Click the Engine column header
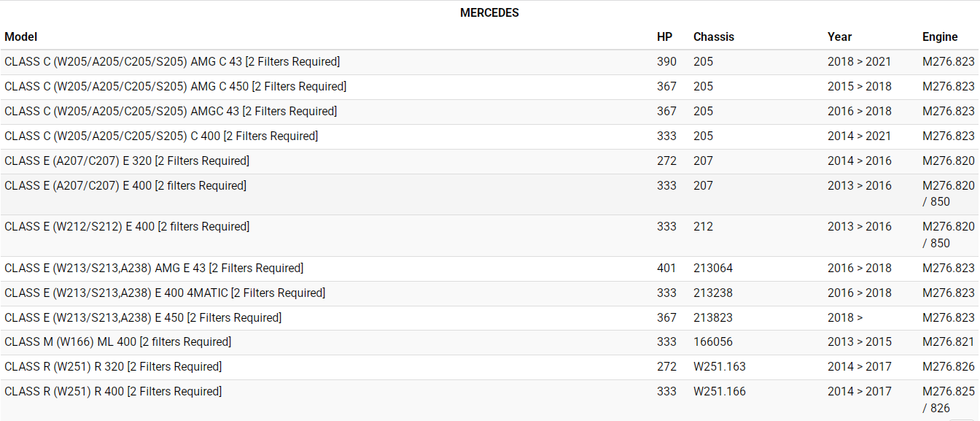The width and height of the screenshot is (980, 421). (x=940, y=36)
